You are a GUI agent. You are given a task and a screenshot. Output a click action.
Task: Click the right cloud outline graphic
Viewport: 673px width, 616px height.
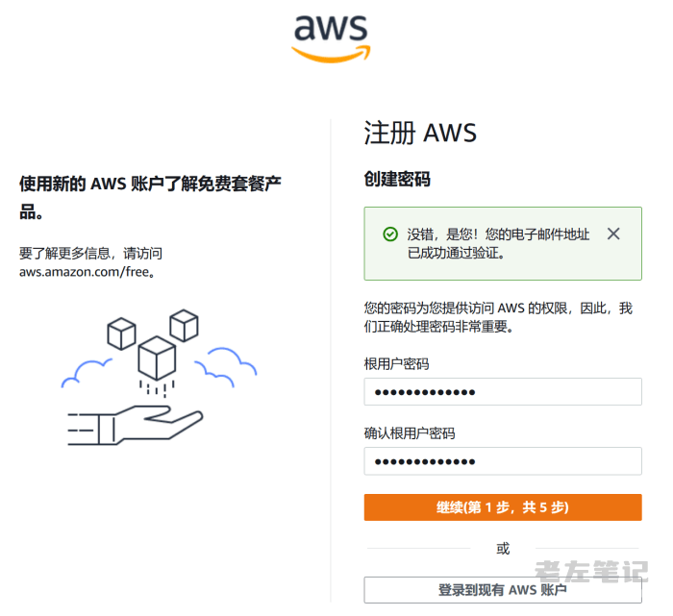point(226,367)
